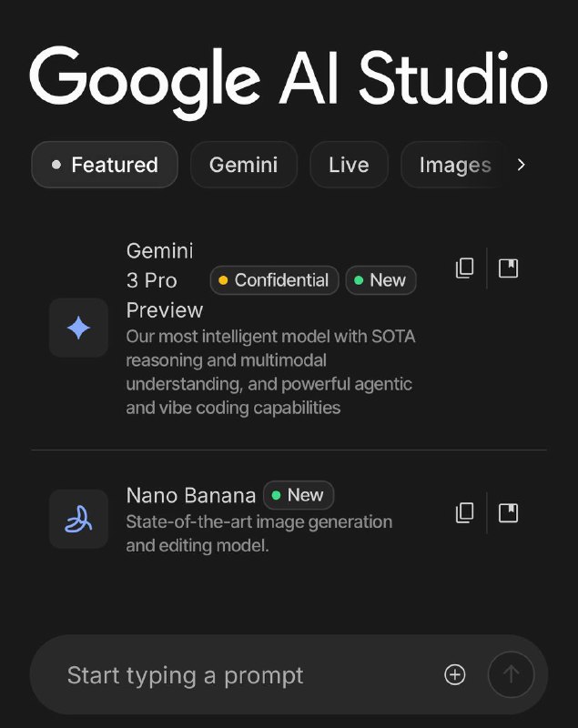The image size is (578, 728).
Task: Click the Nano Banana model icon
Action: point(78,519)
